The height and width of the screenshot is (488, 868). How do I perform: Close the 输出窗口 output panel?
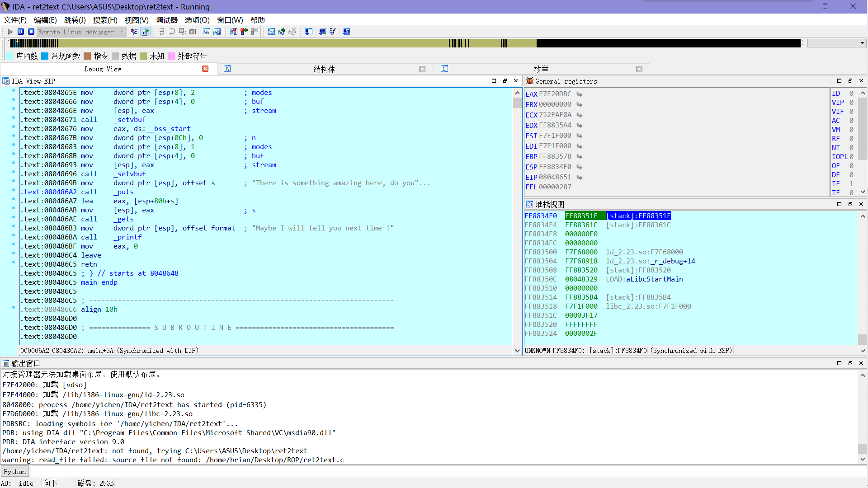tap(861, 363)
